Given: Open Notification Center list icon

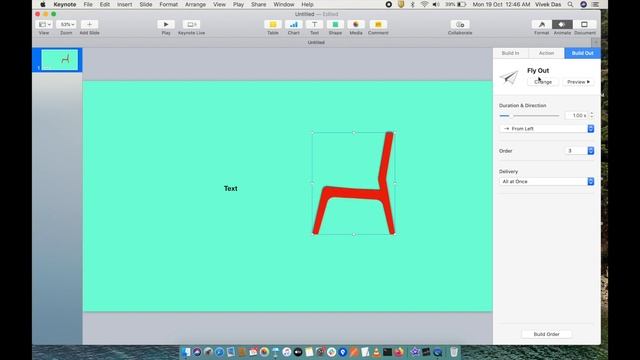Looking at the screenshot, I should pos(596,4).
